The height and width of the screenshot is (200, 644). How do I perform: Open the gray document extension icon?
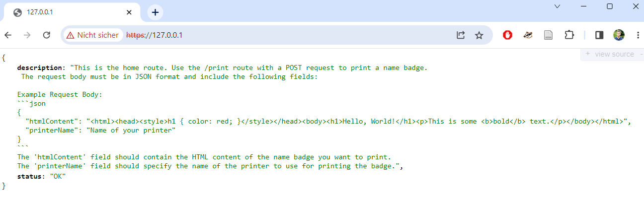(x=548, y=35)
